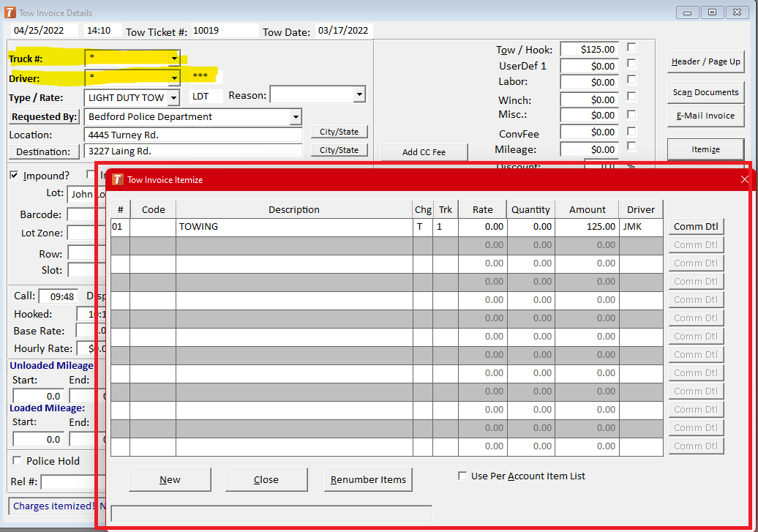Click the Loaded Mileage Start field
The image size is (758, 532).
(38, 439)
